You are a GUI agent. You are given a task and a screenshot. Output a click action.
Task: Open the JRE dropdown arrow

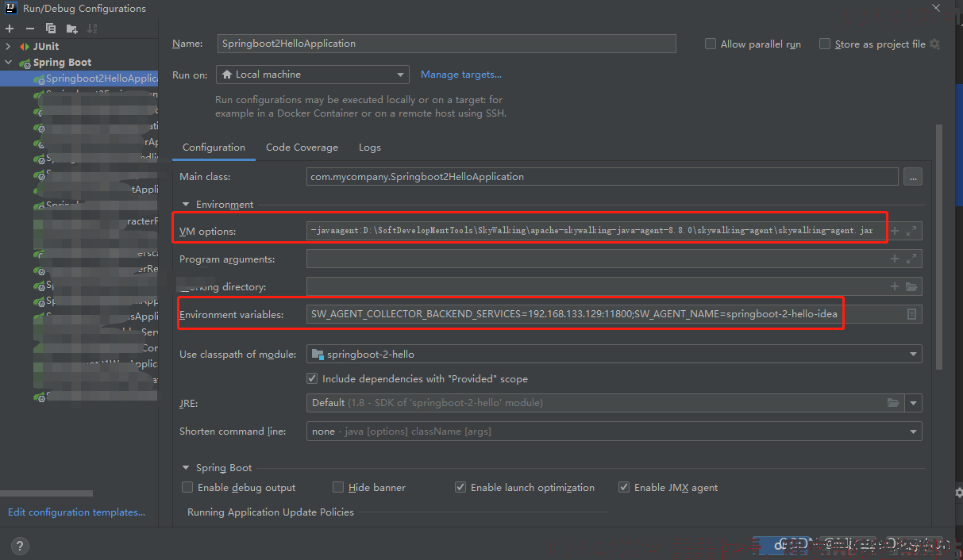913,403
